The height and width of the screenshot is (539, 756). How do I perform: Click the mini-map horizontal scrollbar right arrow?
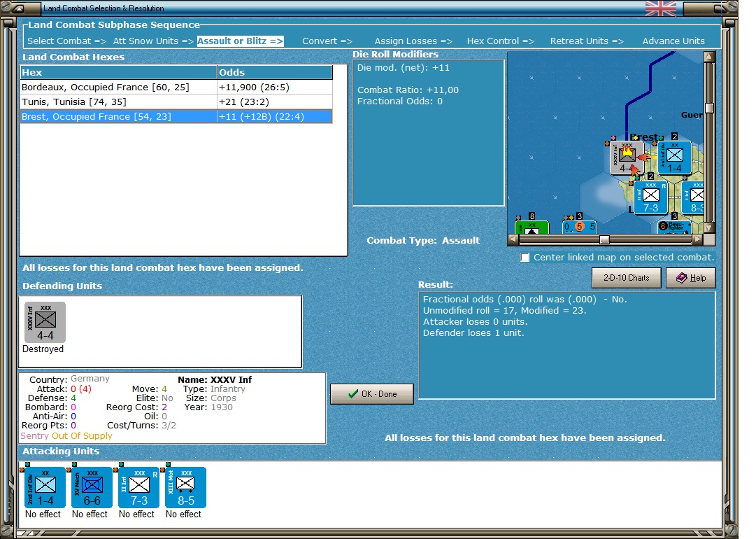[697, 239]
